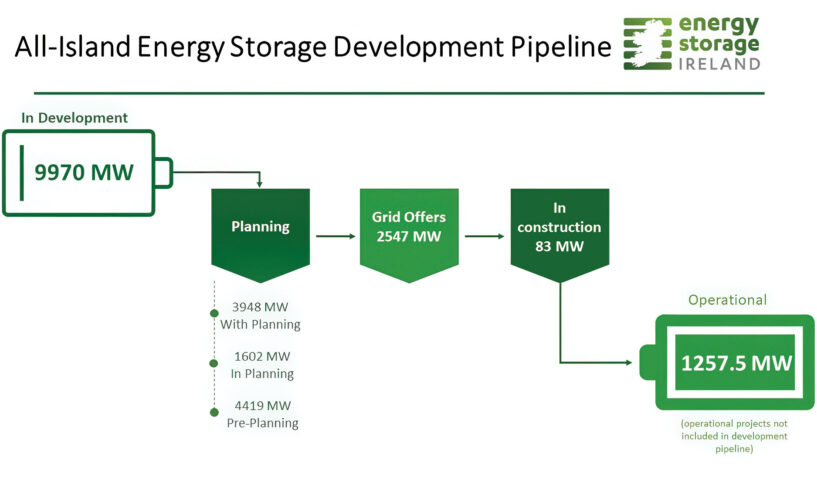The height and width of the screenshot is (480, 817).
Task: Click the arrow between Grid Offers and In construction
Action: tap(485, 237)
